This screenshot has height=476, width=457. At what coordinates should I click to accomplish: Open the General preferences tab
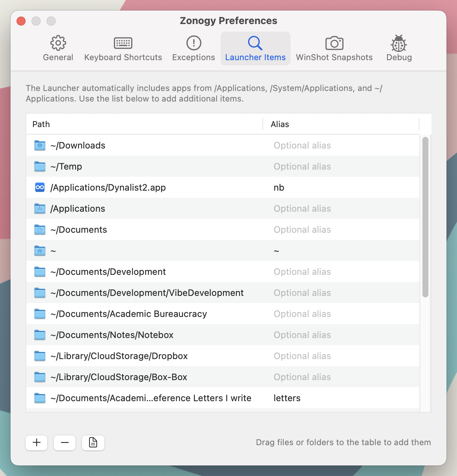[58, 49]
